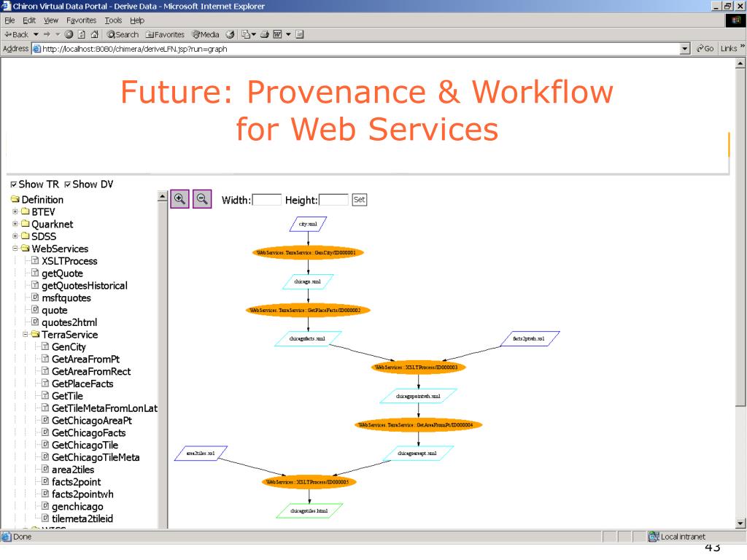This screenshot has height=560, width=747.
Task: Click the page icon in the address bar
Action: coord(36,49)
